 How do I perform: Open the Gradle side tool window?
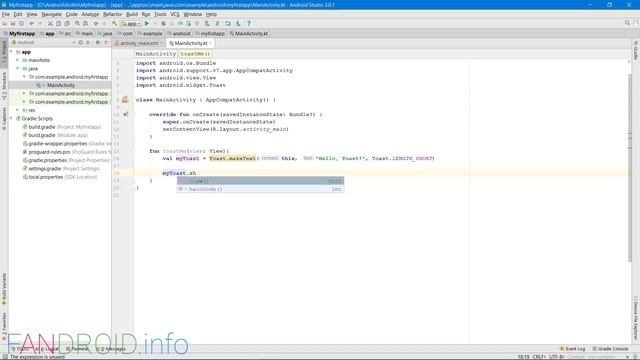[x=636, y=50]
